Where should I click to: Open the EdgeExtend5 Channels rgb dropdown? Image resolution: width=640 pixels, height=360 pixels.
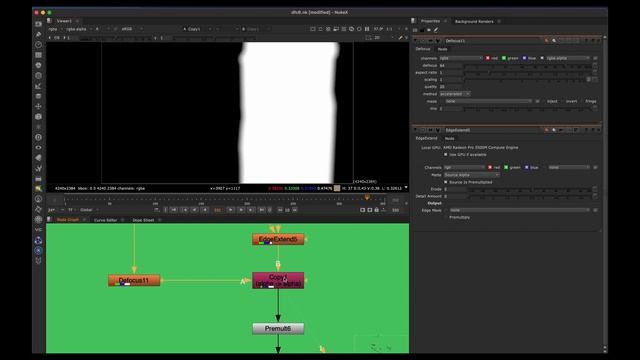[464, 167]
